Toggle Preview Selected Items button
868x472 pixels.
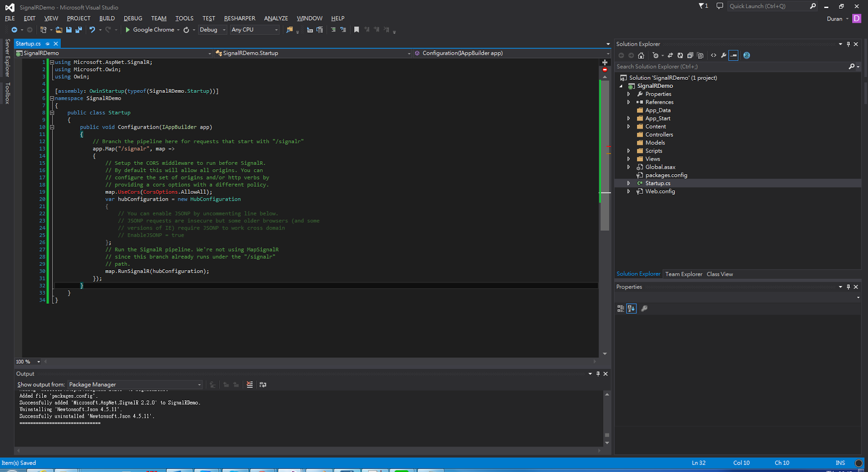[x=733, y=55]
